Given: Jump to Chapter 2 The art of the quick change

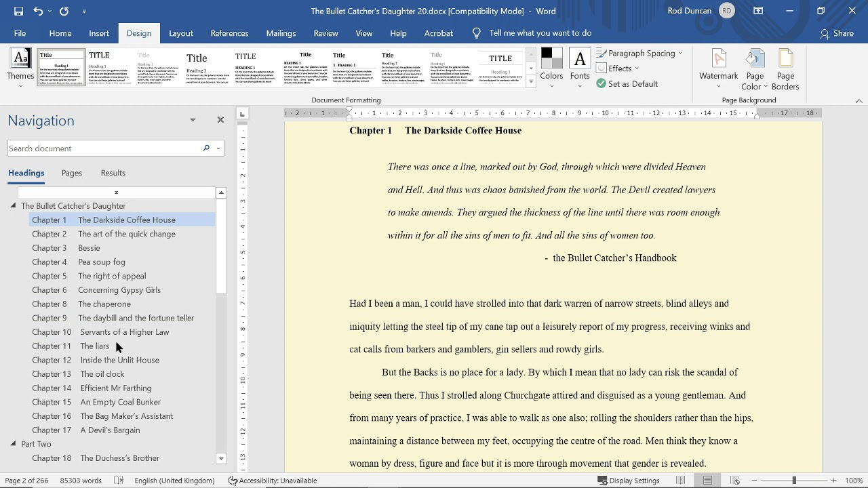Looking at the screenshot, I should pyautogui.click(x=104, y=234).
